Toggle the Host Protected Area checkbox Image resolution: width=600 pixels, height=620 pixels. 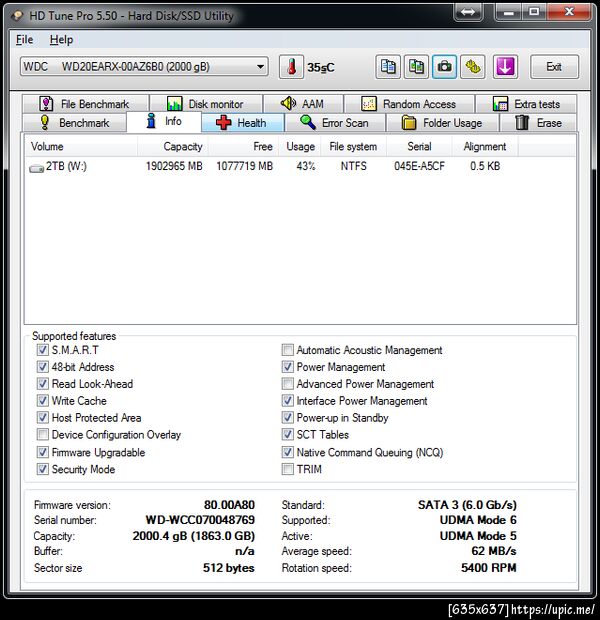point(42,418)
